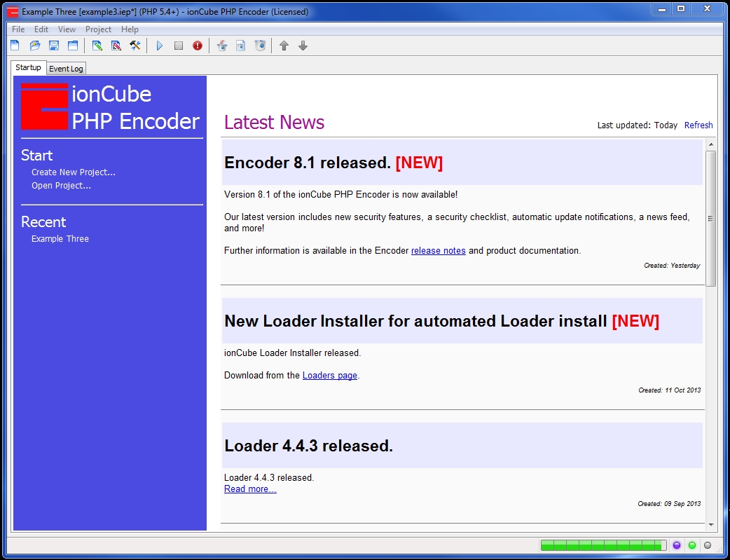The image size is (730, 560).
Task: Click the Start heading in sidebar
Action: point(36,155)
